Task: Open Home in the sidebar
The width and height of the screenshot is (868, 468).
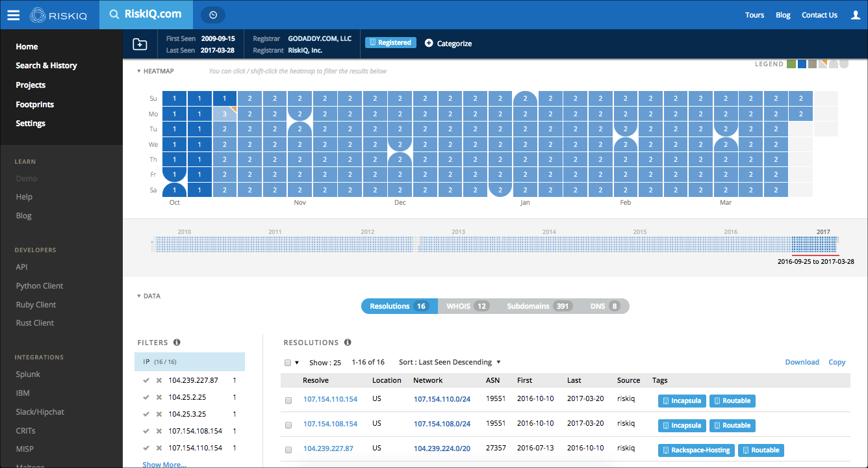Action: point(27,47)
